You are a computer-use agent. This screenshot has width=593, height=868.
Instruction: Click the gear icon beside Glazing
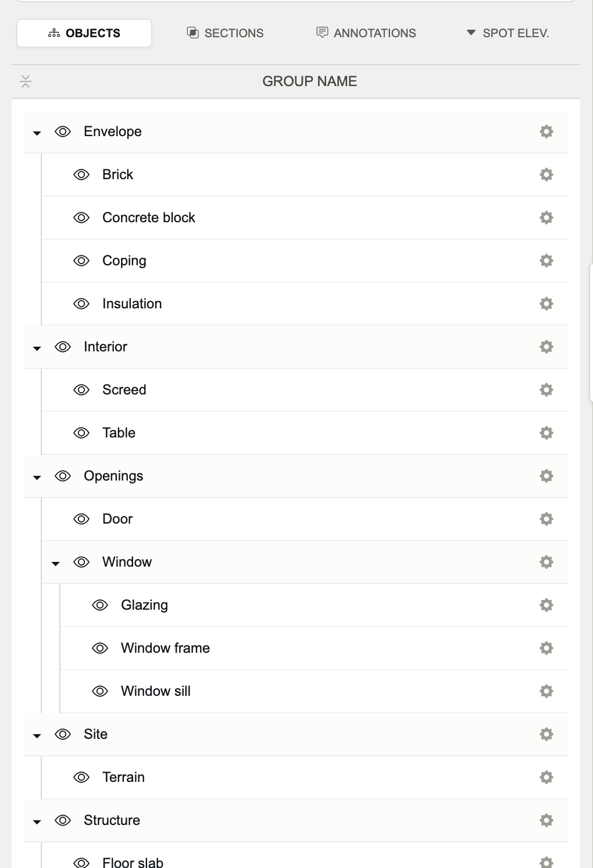coord(546,605)
